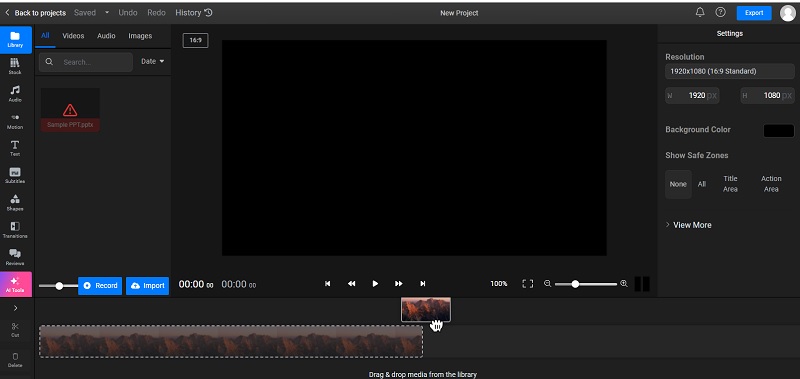Open the user profile avatar
The height and width of the screenshot is (379, 800).
tap(788, 13)
